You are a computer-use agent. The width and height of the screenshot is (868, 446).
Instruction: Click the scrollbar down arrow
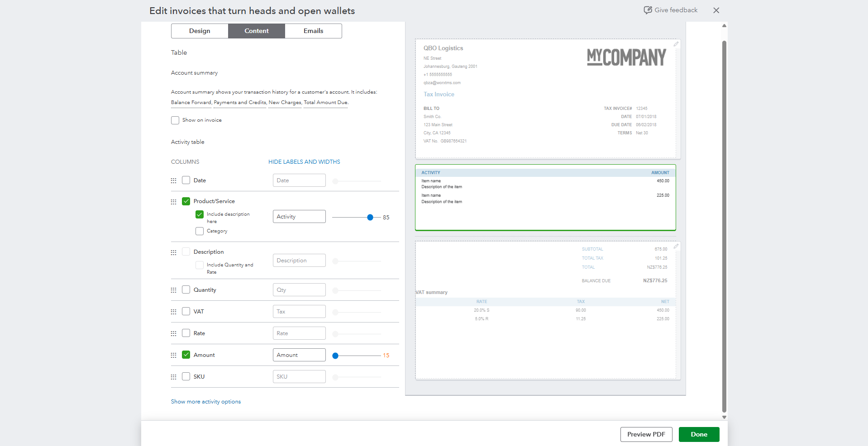(724, 417)
